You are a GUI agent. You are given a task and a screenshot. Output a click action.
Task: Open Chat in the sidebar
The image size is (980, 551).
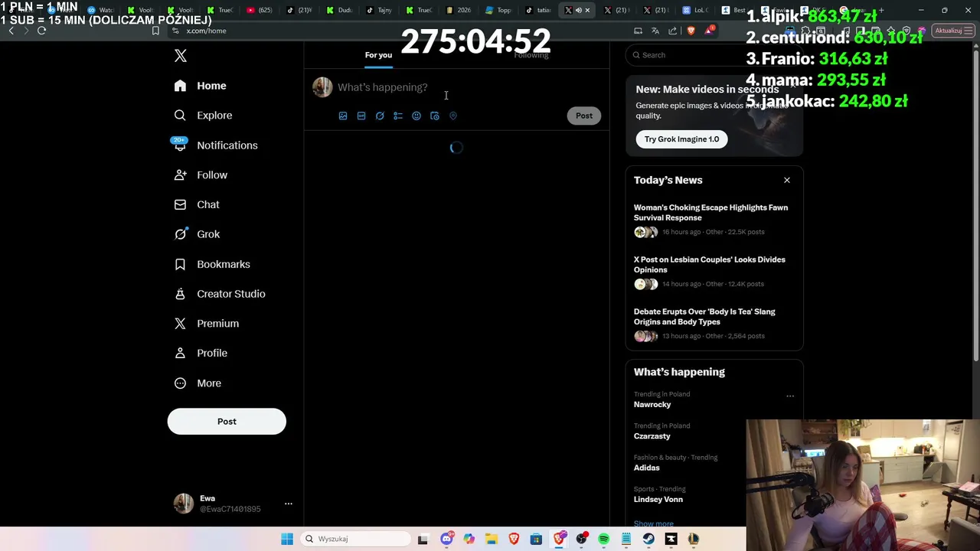click(198, 205)
